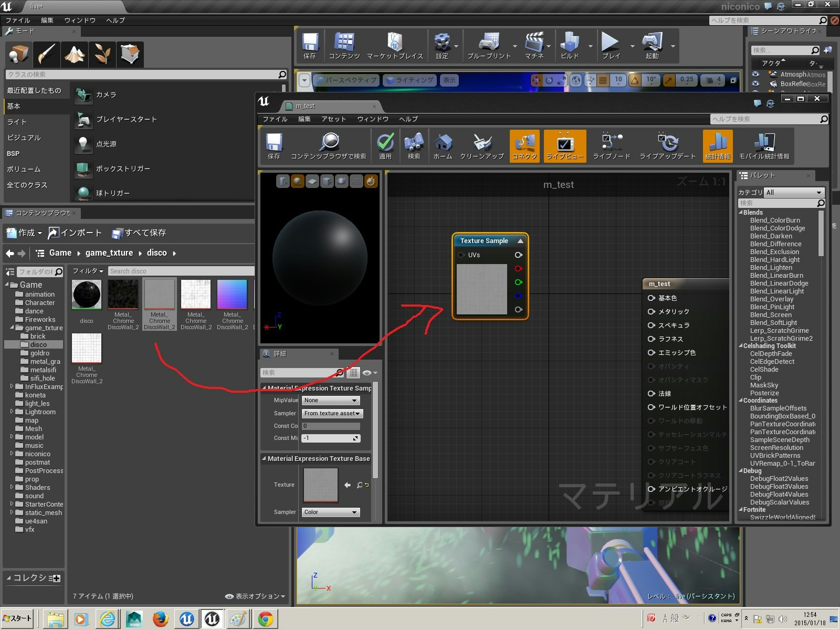840x630 pixels.
Task: Open the File menu in material editor
Action: coord(275,119)
